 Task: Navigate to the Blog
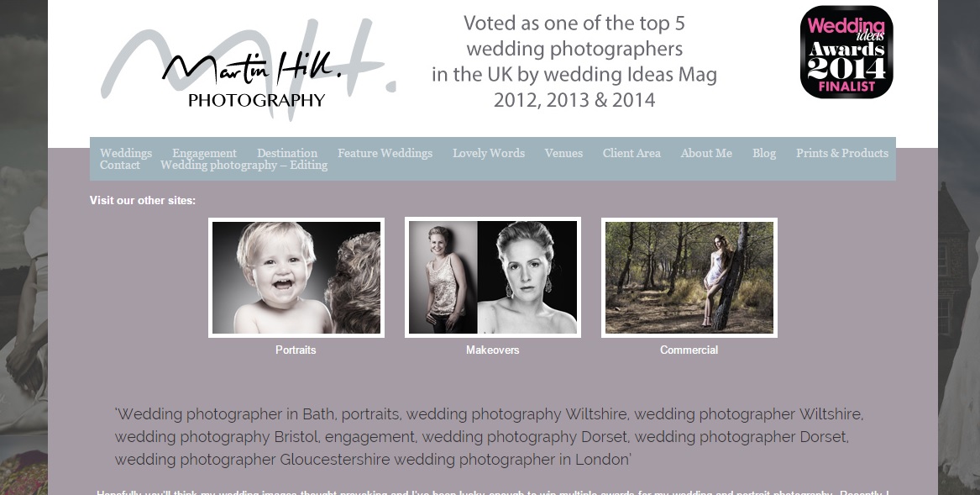pos(763,153)
